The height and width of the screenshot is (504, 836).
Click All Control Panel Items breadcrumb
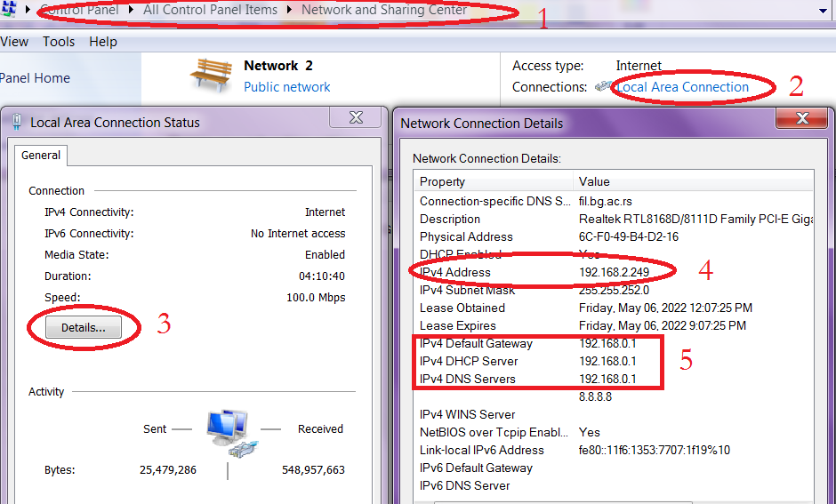[210, 10]
